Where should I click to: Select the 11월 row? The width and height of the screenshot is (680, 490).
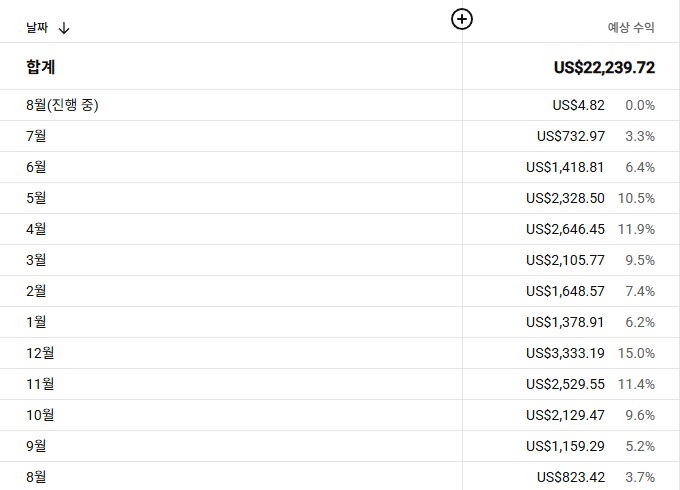340,384
